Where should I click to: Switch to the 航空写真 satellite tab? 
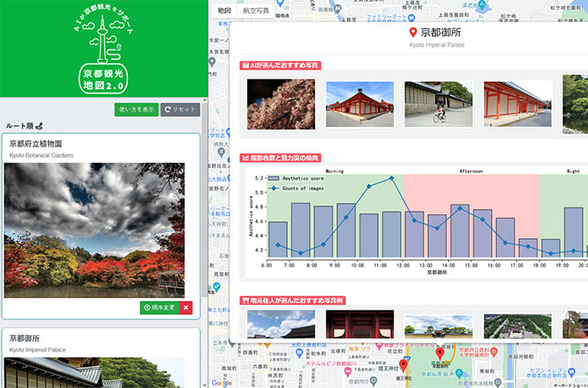point(256,10)
